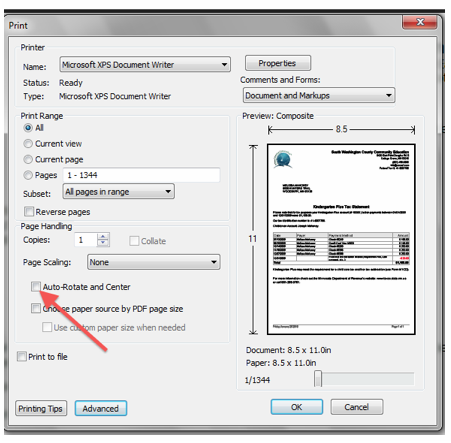Screen dimensions: 451x443
Task: Open printer Properties
Action: [x=278, y=63]
